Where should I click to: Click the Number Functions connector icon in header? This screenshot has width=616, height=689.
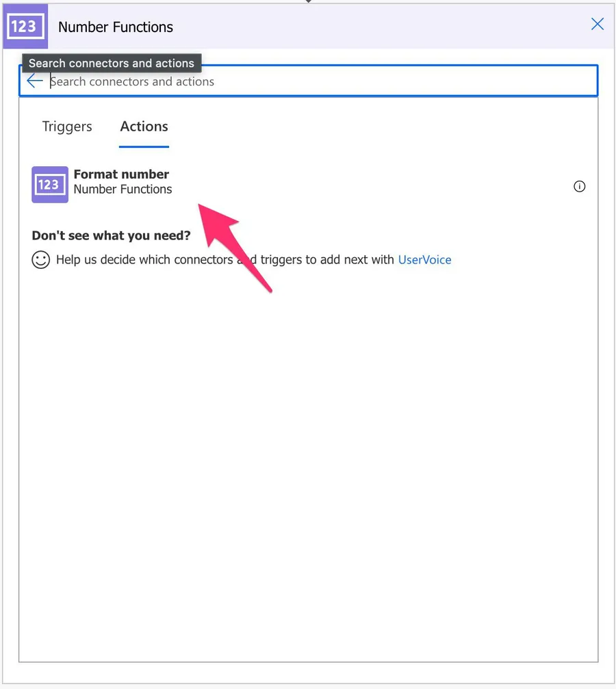(25, 27)
